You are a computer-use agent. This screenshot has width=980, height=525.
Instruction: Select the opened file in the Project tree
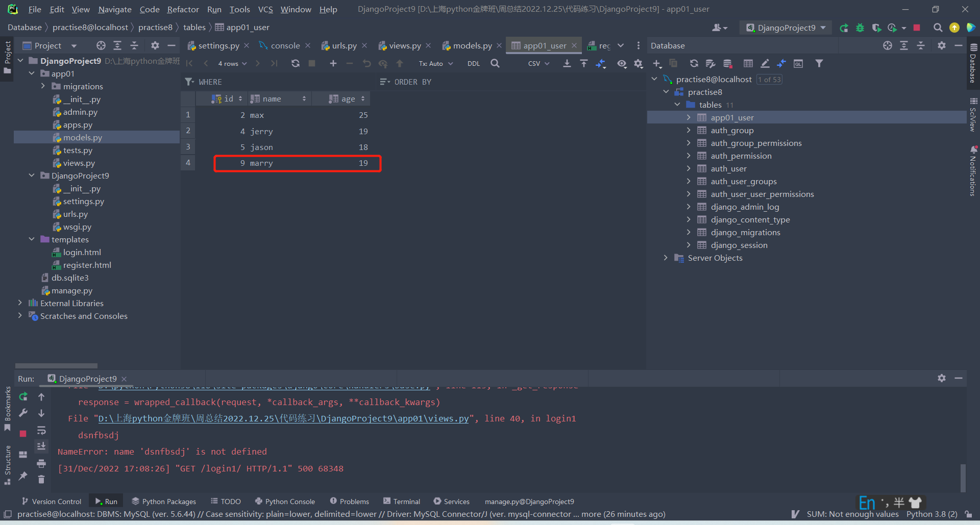coord(101,45)
